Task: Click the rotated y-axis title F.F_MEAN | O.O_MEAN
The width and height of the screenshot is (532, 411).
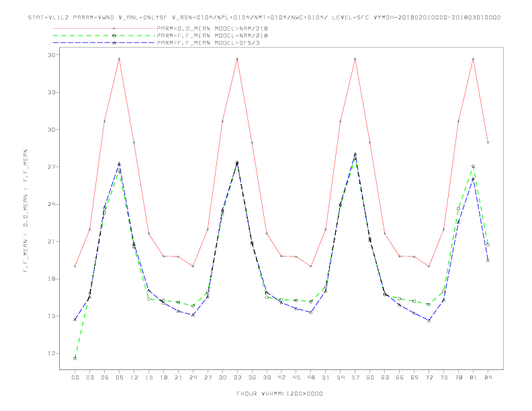Action: coord(26,211)
